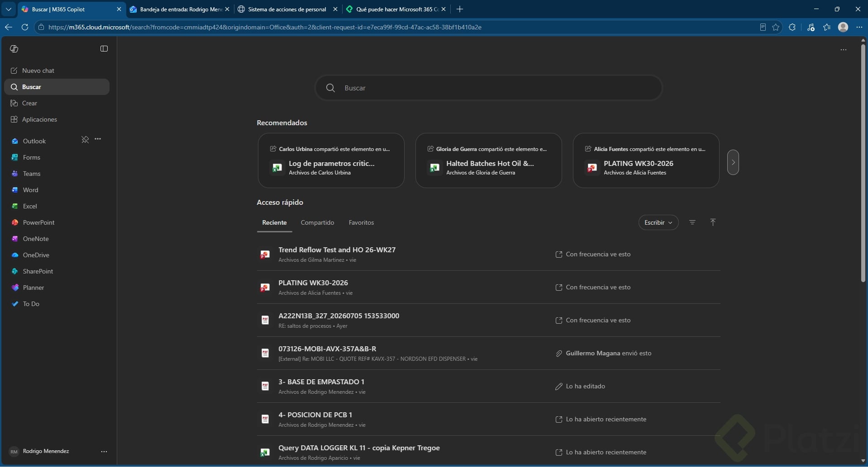Close the Buscar | M365 Copilot tab
Screen dimensions: 868x467
[119, 9]
